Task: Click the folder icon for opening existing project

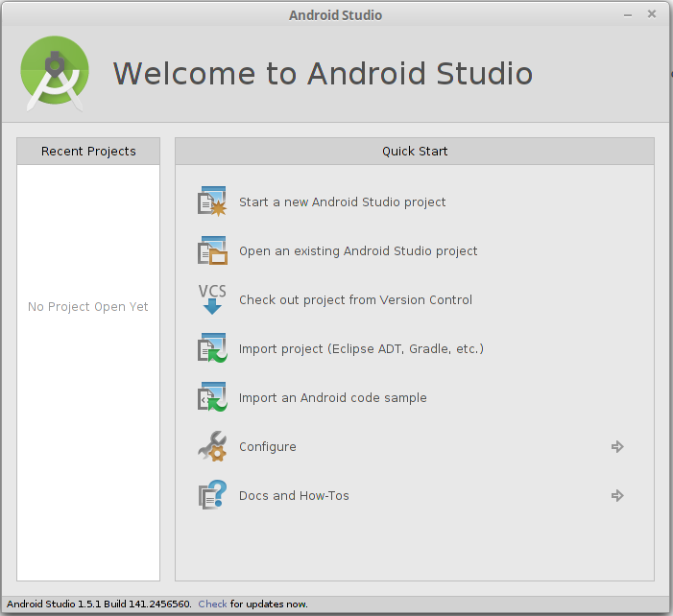Action: 211,251
